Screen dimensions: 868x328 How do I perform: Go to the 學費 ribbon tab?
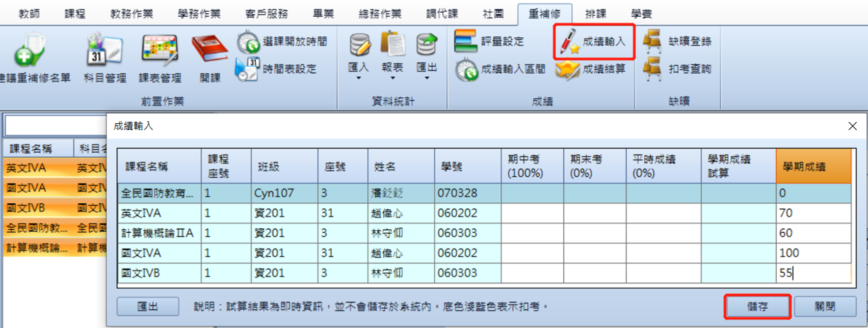pos(641,14)
